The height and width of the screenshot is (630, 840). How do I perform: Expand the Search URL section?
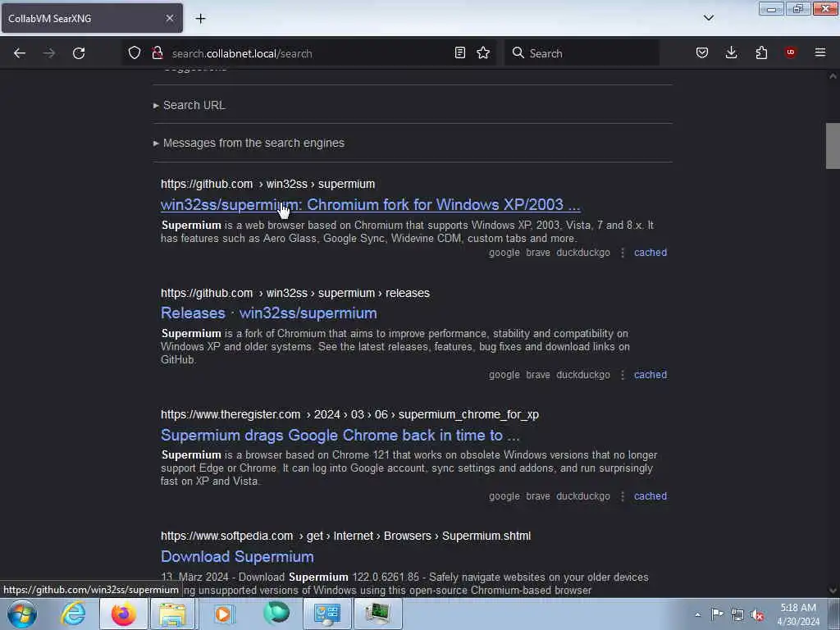click(189, 105)
